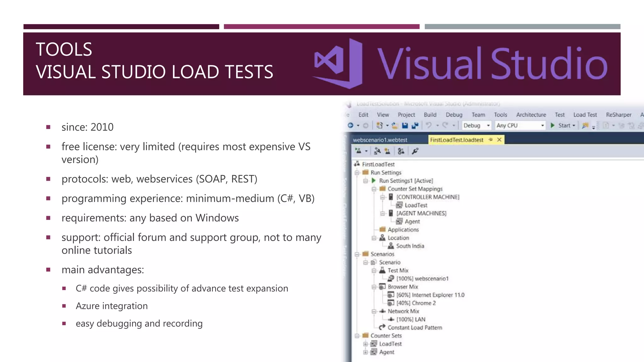Select the South India location item
The image size is (644, 362).
pos(410,246)
